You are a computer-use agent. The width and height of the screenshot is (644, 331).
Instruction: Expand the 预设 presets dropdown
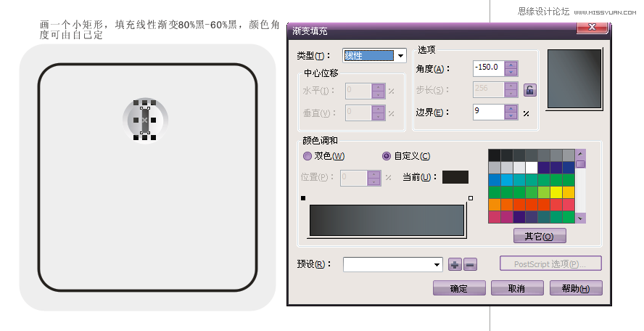437,264
